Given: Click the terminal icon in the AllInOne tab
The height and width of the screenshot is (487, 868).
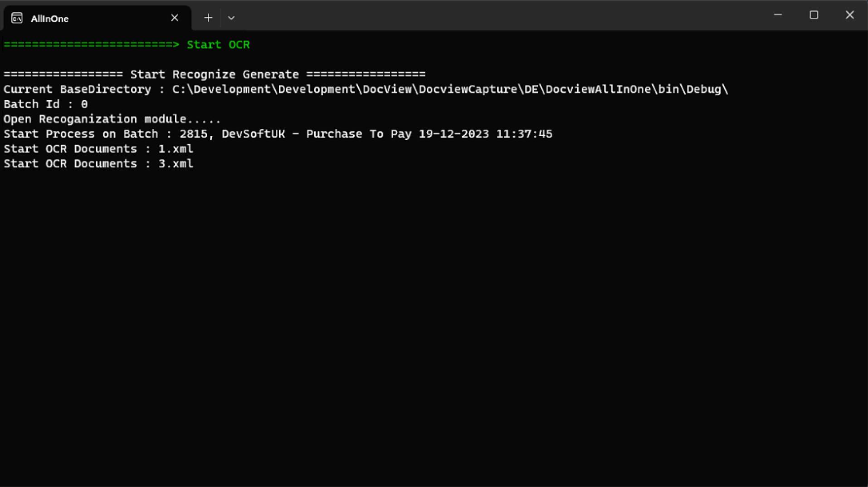Looking at the screenshot, I should coord(17,18).
